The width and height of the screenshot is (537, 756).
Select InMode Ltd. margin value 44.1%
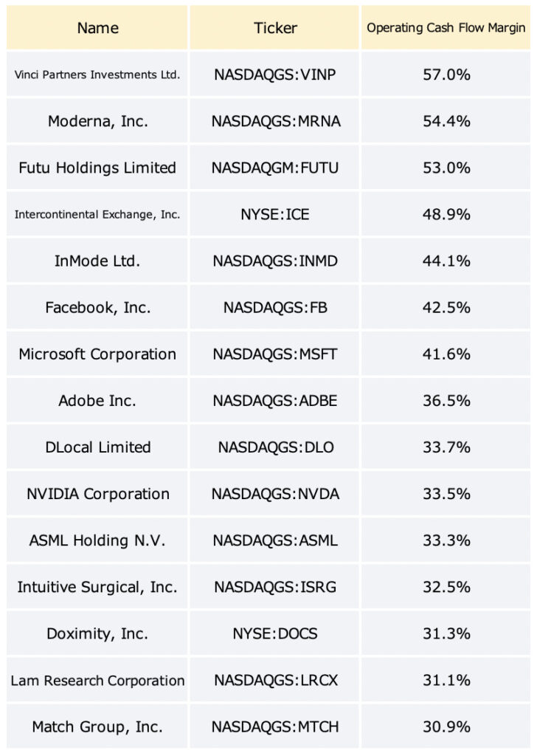[x=446, y=261]
